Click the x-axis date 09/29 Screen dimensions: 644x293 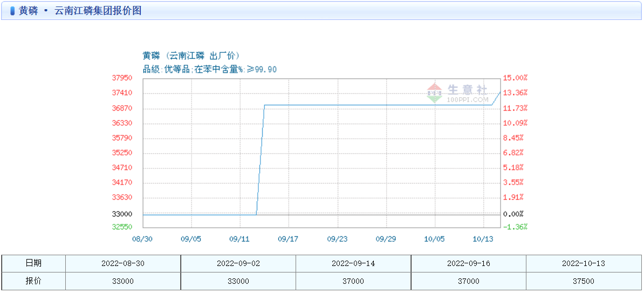click(386, 239)
